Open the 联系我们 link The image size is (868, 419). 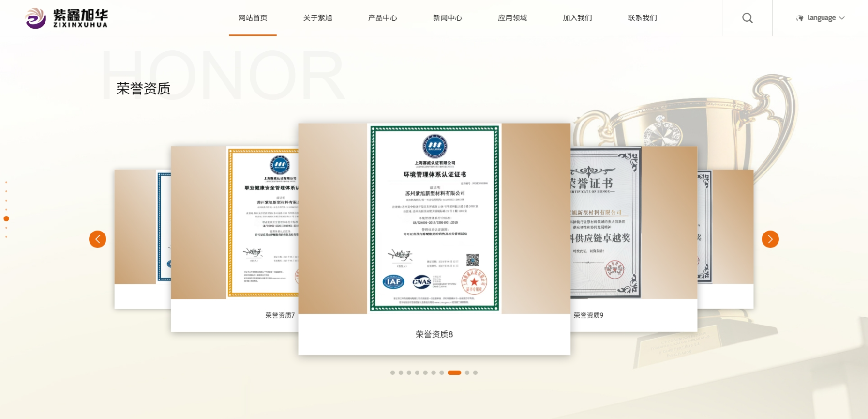click(642, 18)
